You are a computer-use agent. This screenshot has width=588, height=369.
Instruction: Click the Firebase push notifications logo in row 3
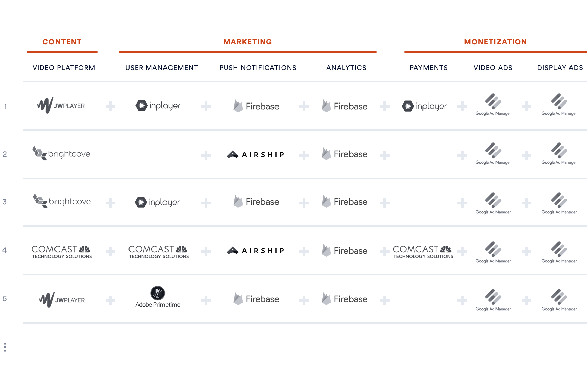(256, 202)
